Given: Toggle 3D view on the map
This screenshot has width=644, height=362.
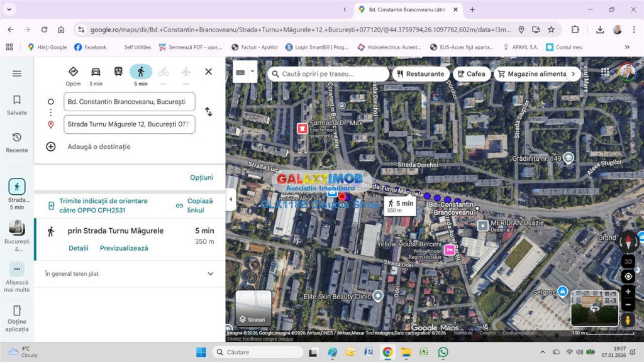Looking at the screenshot, I should (628, 261).
